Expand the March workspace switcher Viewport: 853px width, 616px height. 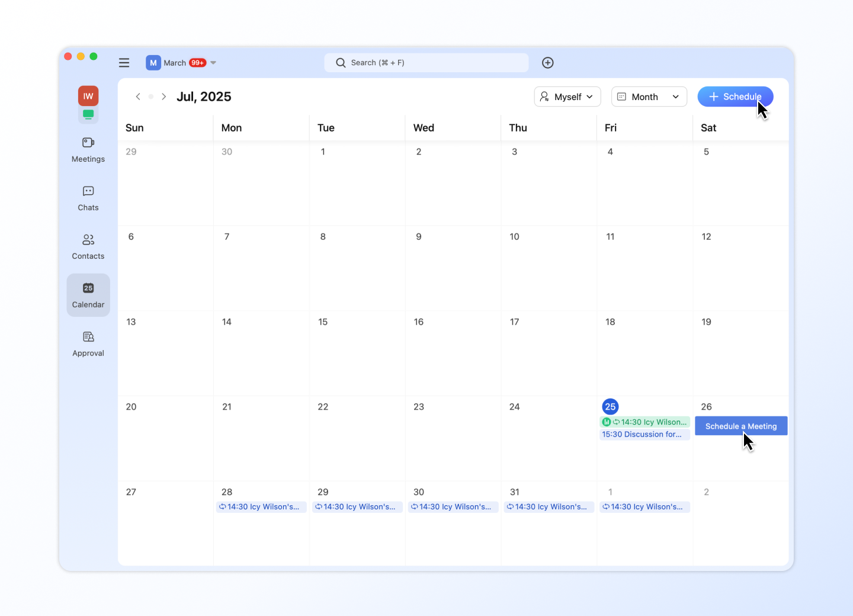coord(181,63)
